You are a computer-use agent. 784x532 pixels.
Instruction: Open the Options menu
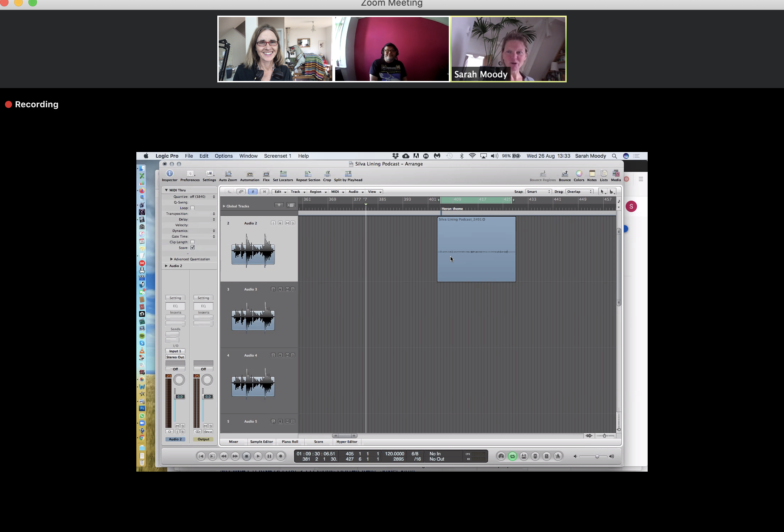pyautogui.click(x=224, y=156)
